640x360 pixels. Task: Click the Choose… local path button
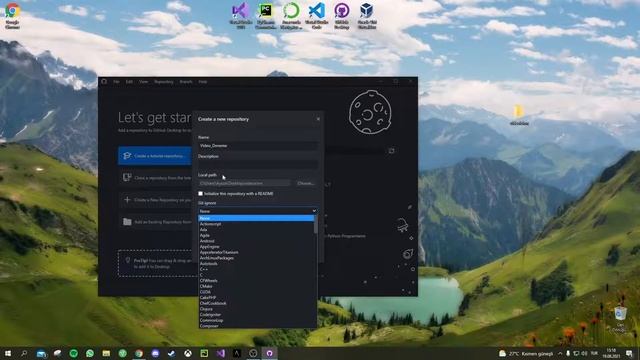pos(306,183)
